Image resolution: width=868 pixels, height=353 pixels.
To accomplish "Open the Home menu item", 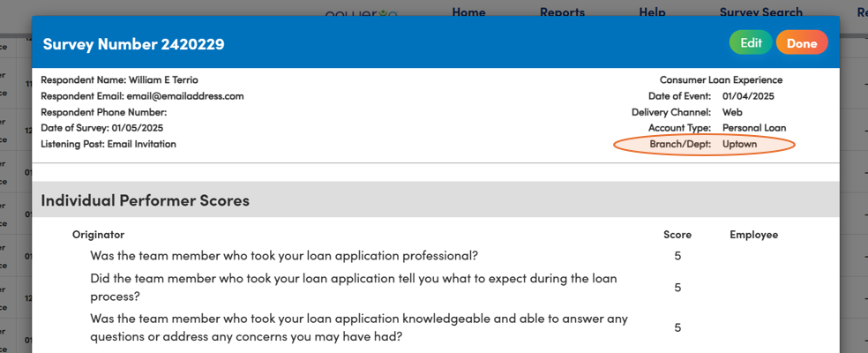I will tap(469, 11).
